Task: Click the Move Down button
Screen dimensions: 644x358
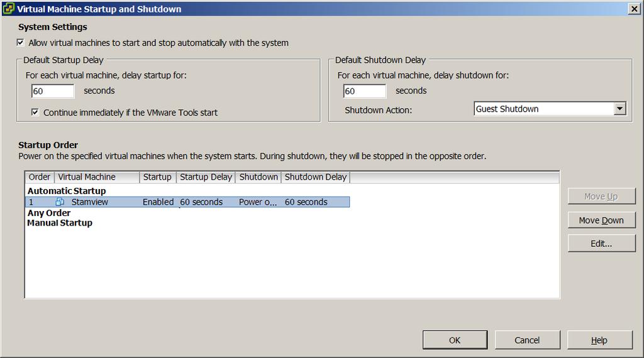Action: click(x=601, y=220)
